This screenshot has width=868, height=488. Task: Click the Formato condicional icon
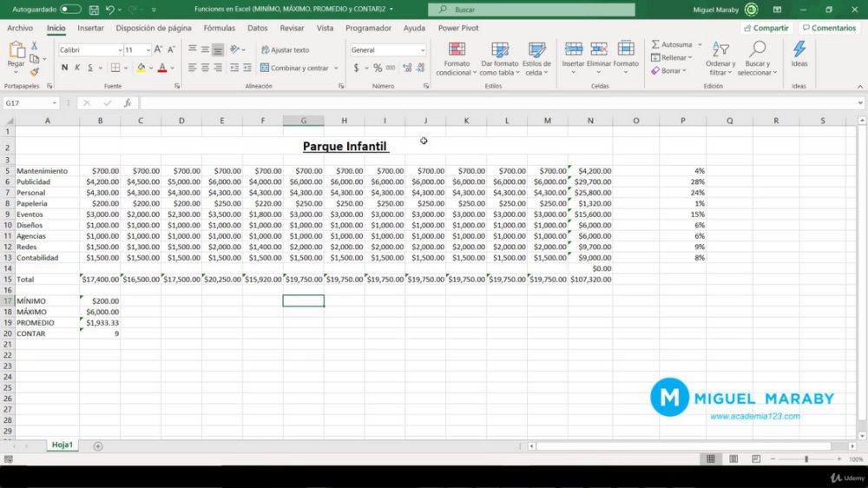tap(457, 49)
